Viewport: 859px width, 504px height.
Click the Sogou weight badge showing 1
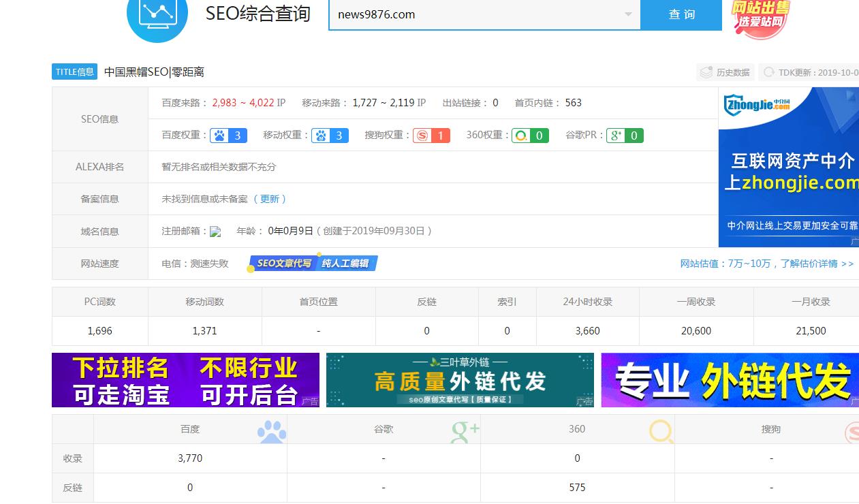pos(431,136)
